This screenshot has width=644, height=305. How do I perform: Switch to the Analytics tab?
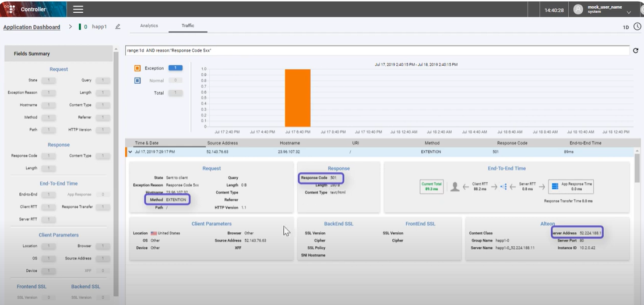click(x=149, y=26)
